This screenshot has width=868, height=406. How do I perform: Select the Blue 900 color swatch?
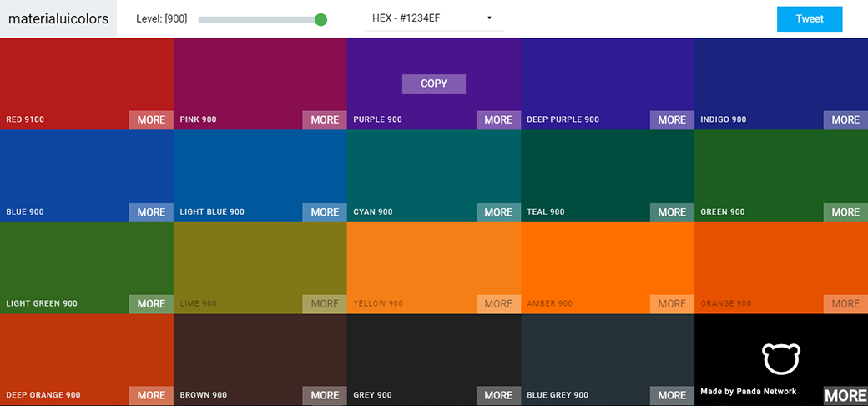coord(86,171)
